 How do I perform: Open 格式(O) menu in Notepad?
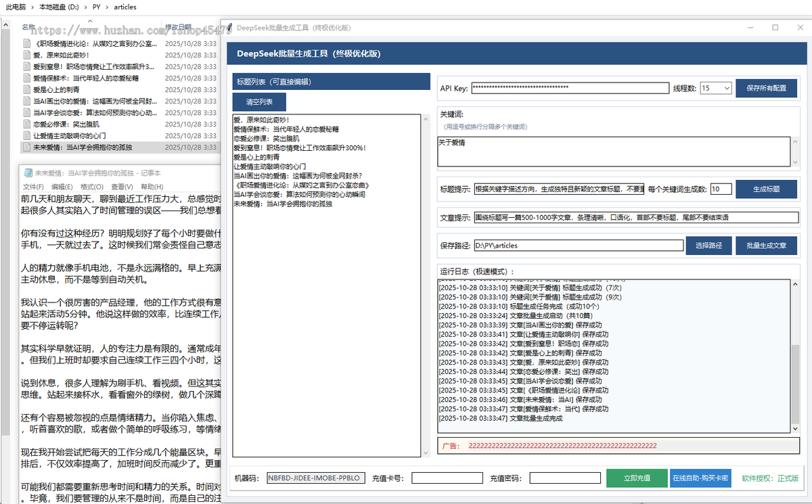tap(92, 187)
